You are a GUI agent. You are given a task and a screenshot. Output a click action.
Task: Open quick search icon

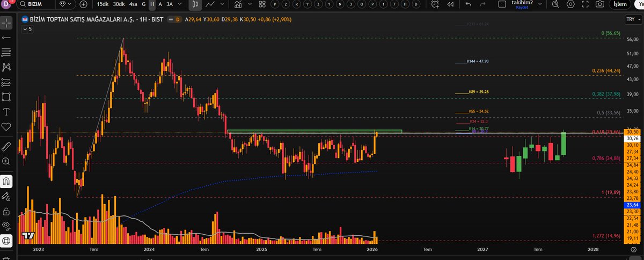pyautogui.click(x=555, y=4)
